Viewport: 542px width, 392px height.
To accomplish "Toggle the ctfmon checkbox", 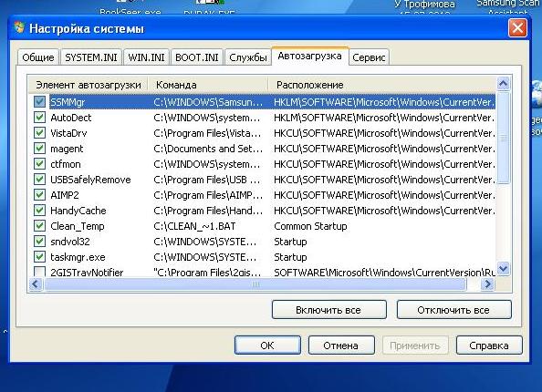I will (39, 164).
